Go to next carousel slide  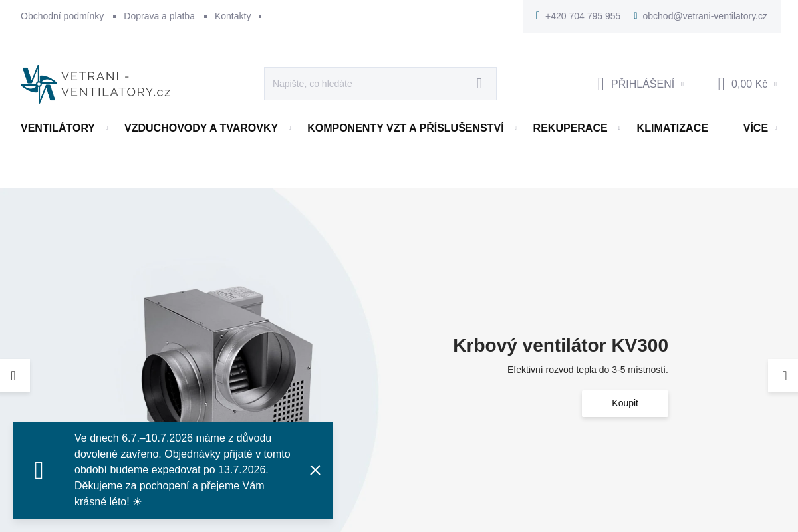pos(784,376)
